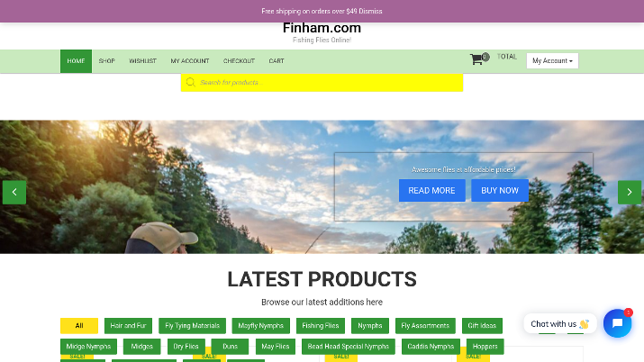Screen dimensions: 644x362
Task: Select the All category filter
Action: (x=79, y=326)
